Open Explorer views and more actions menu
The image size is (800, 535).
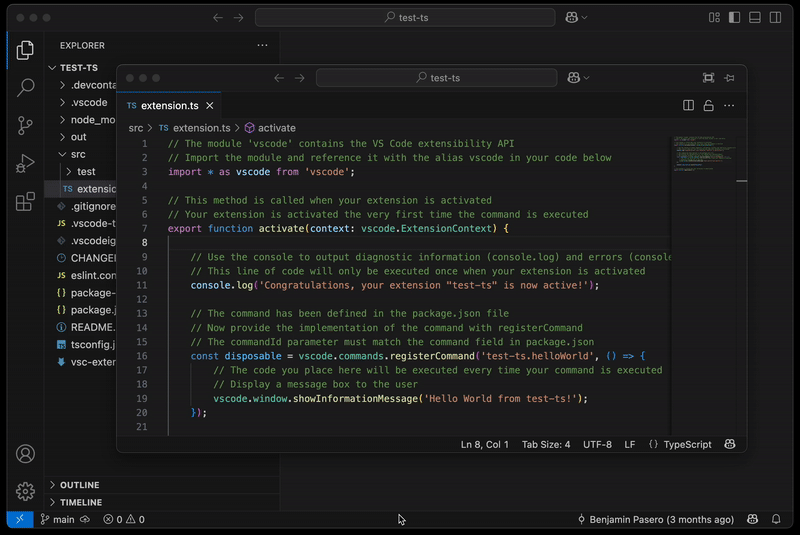(262, 45)
